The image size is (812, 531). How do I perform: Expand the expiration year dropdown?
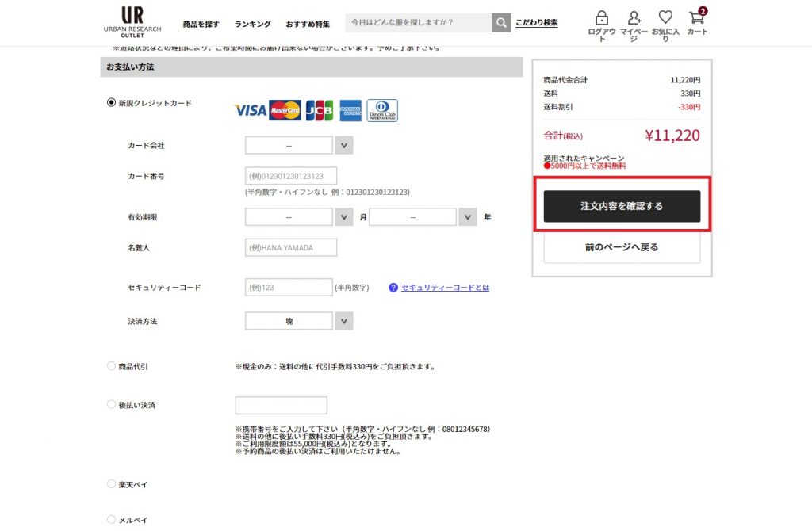pos(422,217)
